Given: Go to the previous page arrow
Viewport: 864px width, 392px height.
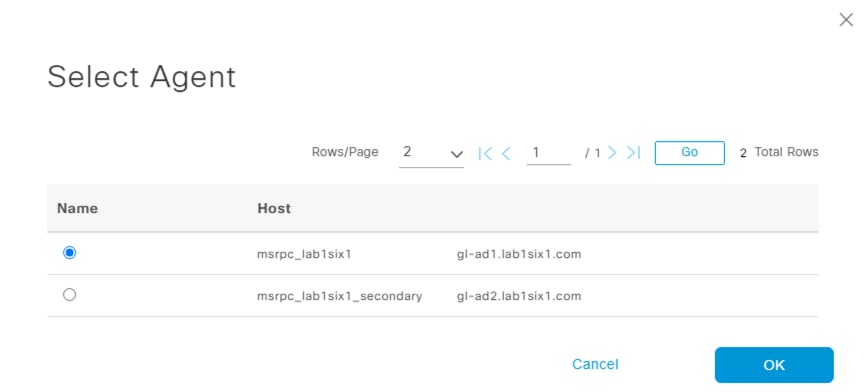Looking at the screenshot, I should click(506, 153).
